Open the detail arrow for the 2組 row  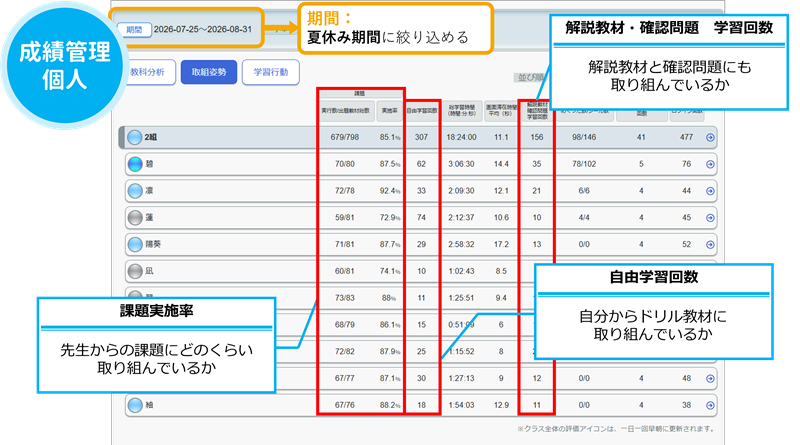pos(710,137)
